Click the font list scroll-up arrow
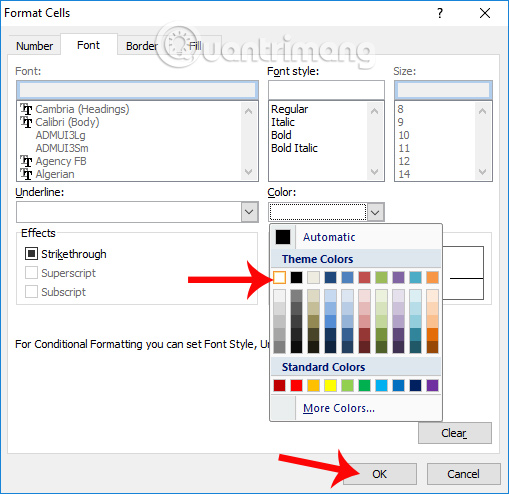 (248, 111)
